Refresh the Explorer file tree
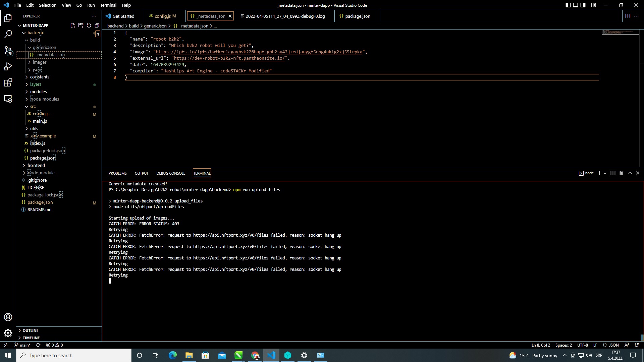The width and height of the screenshot is (644, 362). [89, 25]
